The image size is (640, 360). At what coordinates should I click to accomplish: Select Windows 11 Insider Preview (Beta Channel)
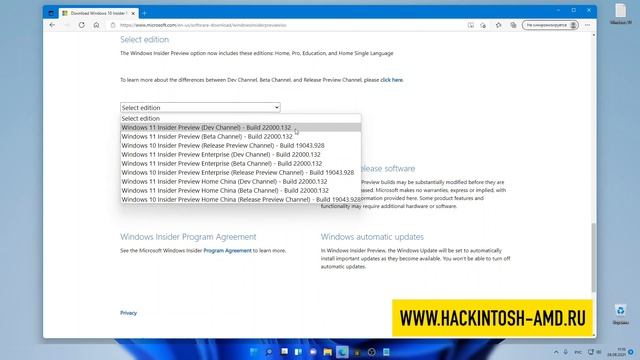point(240,136)
